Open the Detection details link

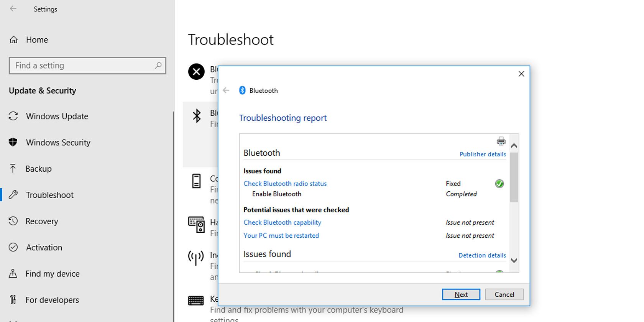482,255
